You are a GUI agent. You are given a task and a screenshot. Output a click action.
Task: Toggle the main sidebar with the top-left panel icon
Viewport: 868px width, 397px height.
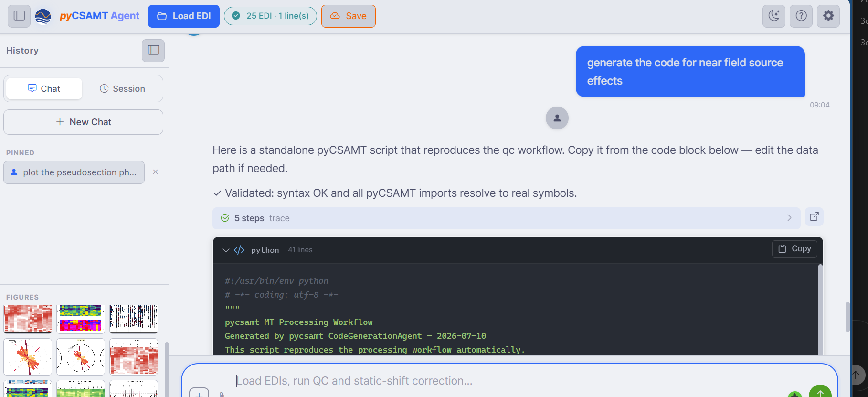tap(19, 16)
